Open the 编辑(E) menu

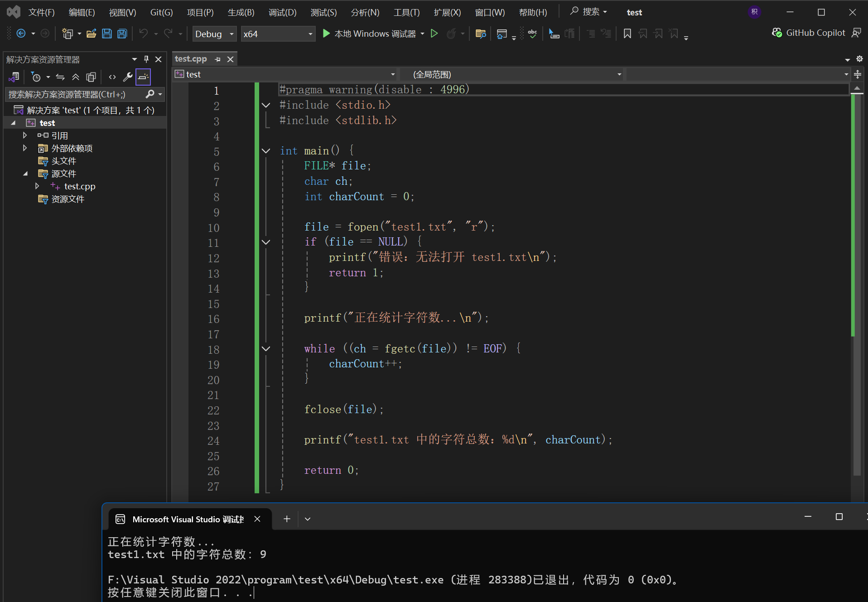(82, 12)
